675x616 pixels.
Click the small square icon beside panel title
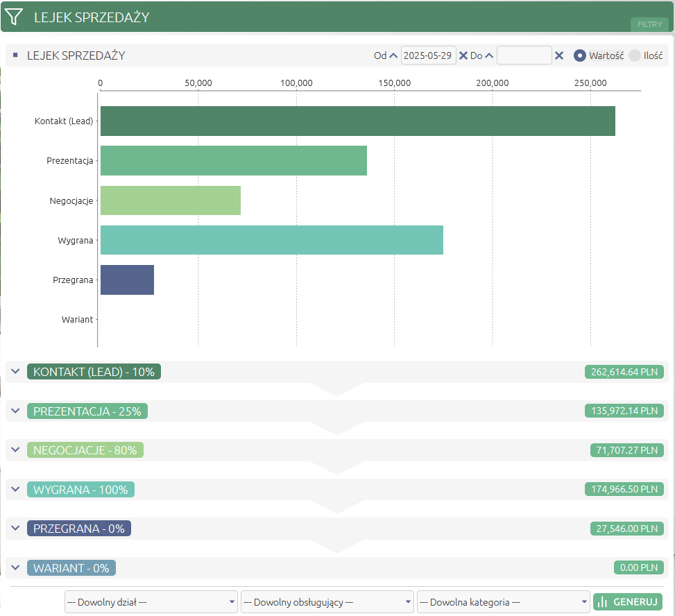[x=15, y=55]
